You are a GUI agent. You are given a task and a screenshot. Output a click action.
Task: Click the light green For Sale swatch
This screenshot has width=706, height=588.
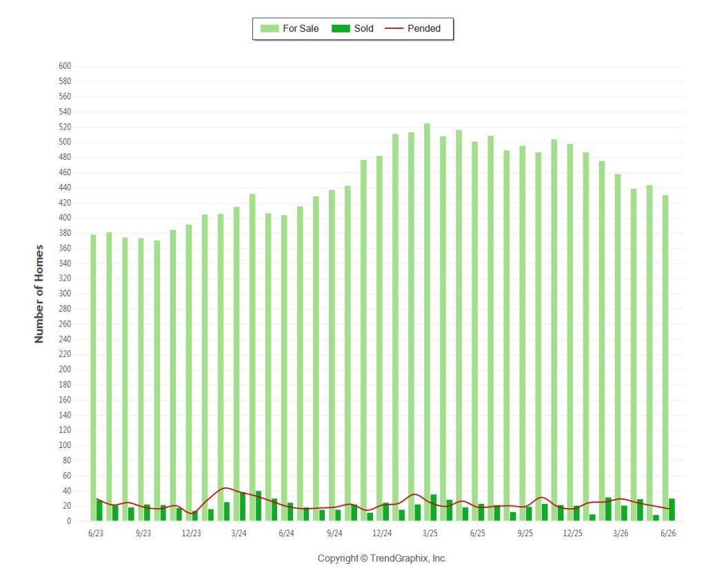[270, 28]
